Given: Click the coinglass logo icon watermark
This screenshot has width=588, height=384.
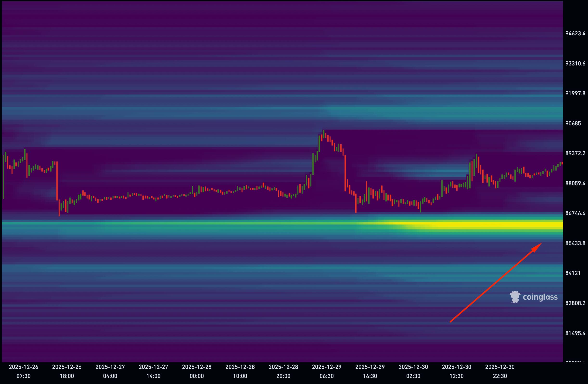Looking at the screenshot, I should pyautogui.click(x=515, y=297).
